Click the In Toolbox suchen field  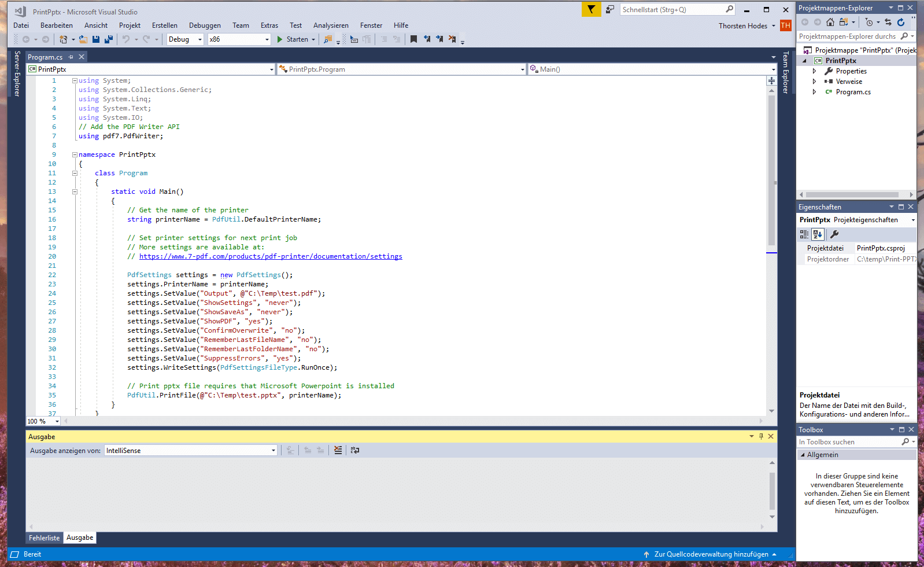856,442
